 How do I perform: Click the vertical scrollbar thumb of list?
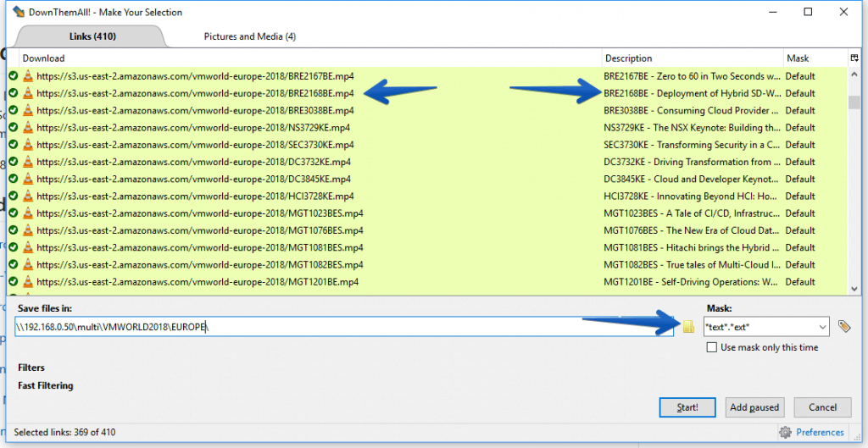coord(854,103)
